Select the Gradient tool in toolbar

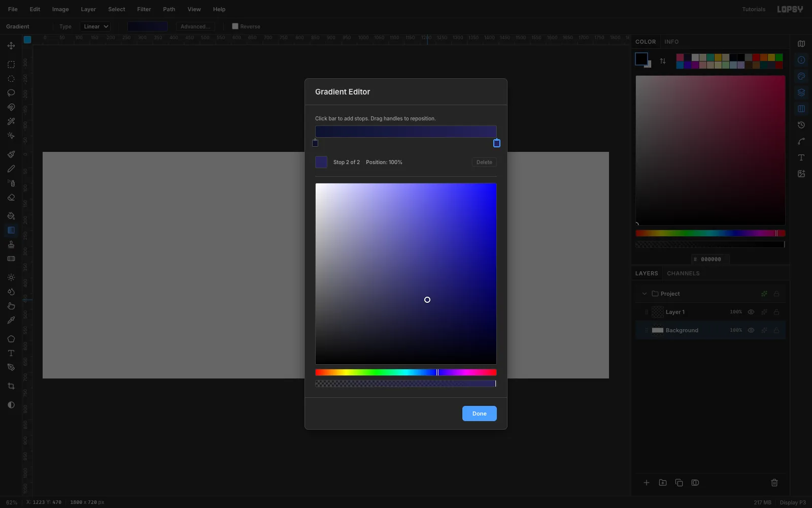[x=11, y=230]
